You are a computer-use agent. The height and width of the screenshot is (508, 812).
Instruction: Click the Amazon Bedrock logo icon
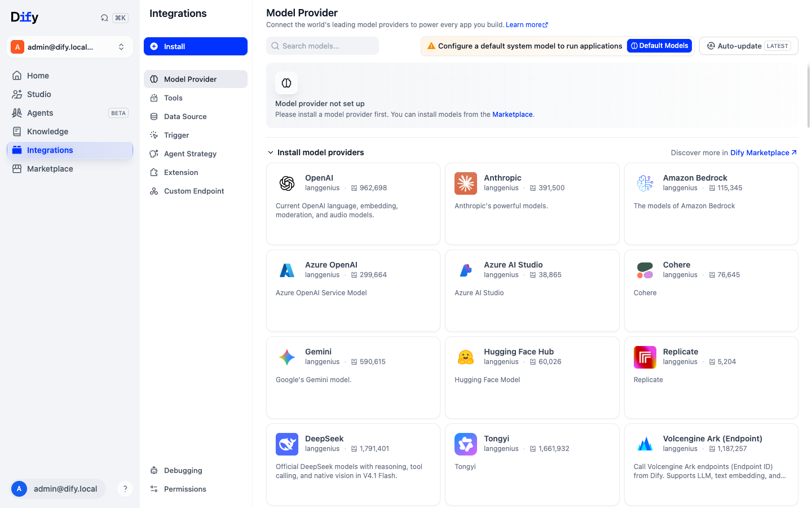pyautogui.click(x=645, y=183)
